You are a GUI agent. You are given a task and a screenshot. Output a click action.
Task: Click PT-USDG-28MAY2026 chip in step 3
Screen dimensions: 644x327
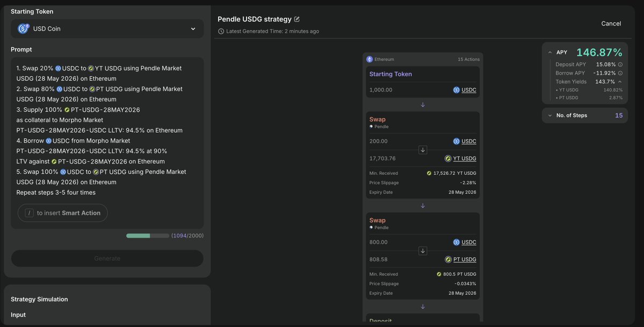point(102,110)
